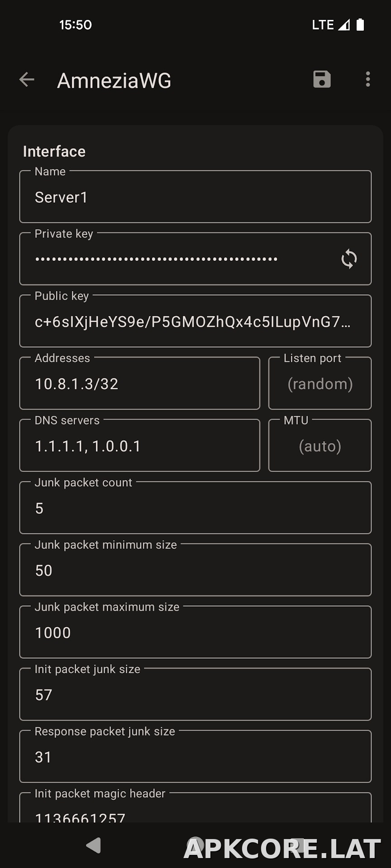
Task: Edit Junk packet minimum size 50
Action: coord(195,570)
